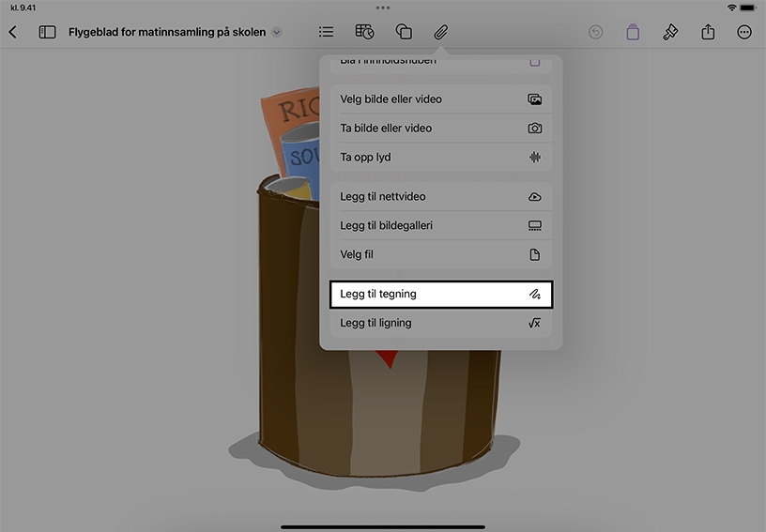Choose Legg til ligning
Screen dimensions: 766x532
click(x=441, y=323)
